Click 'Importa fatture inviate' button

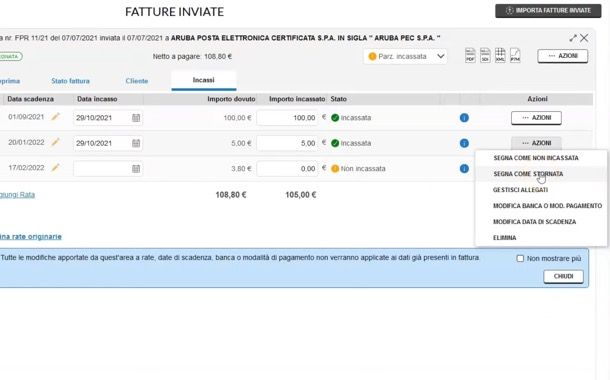tap(548, 11)
